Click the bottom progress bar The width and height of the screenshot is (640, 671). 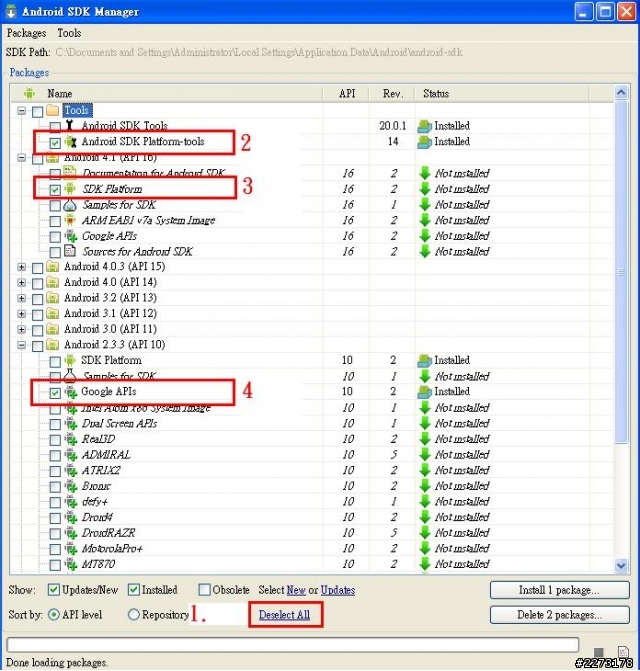[293, 644]
